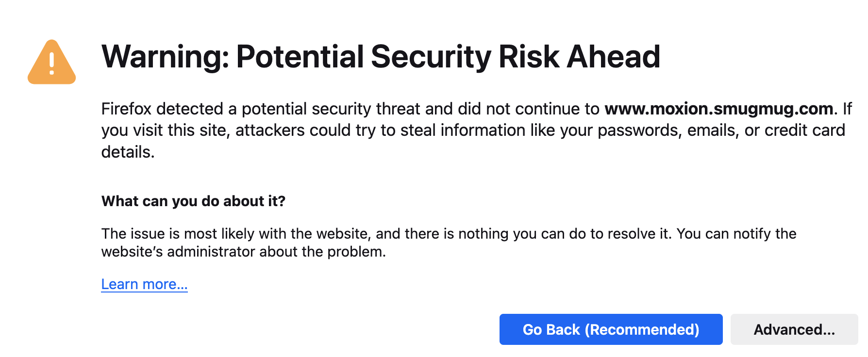The image size is (868, 357).
Task: Click the bold www.moxion.smugmug.com domain text
Action: coord(718,109)
